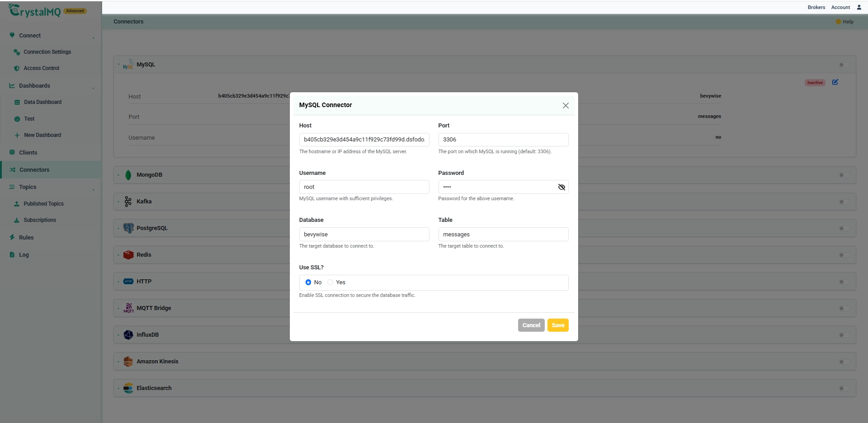Click the Clients icon in sidebar

click(12, 152)
